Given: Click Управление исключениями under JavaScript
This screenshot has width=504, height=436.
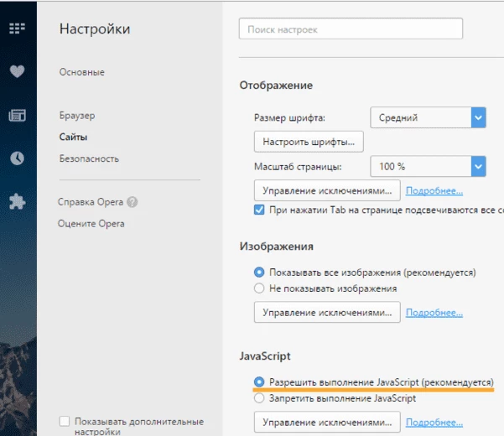Looking at the screenshot, I should [327, 422].
